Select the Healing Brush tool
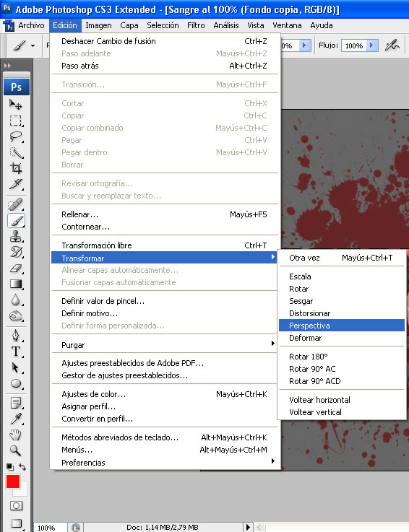Viewport: 409px width, 532px height. coord(16,204)
